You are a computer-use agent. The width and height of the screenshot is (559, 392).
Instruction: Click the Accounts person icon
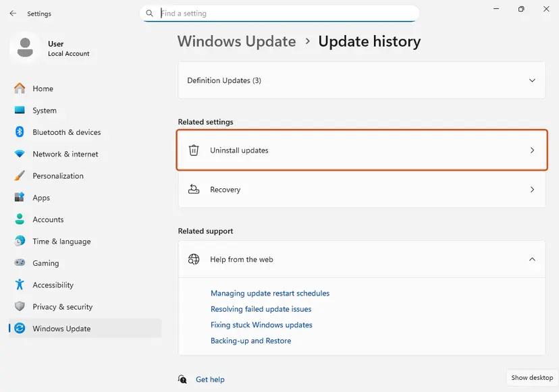20,219
